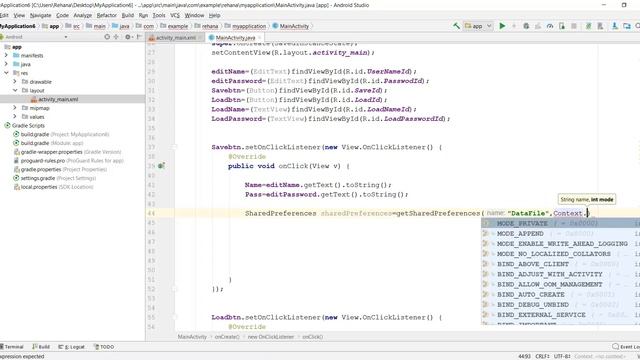The image size is (640, 360).
Task: Open the TODO tool window
Action: click(x=104, y=347)
